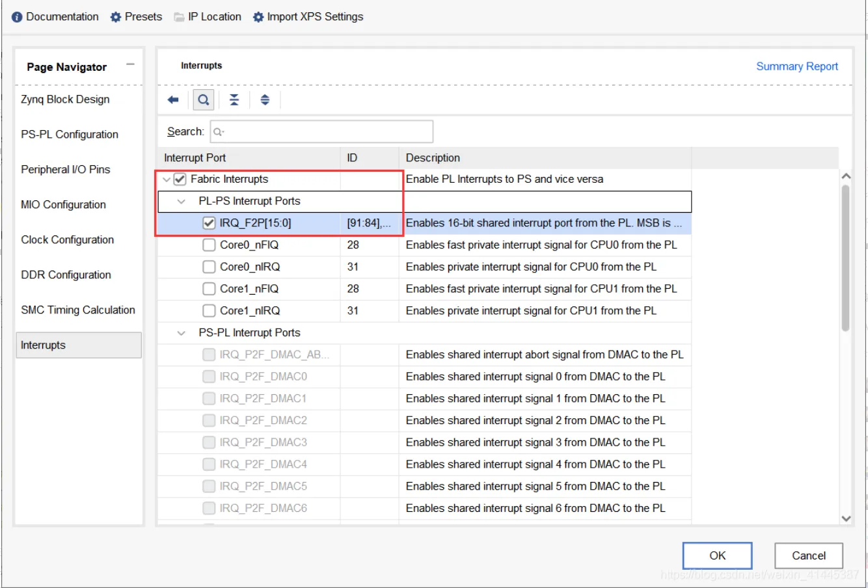868x588 pixels.
Task: Open the search field magnifier dropdown
Action: 219,132
